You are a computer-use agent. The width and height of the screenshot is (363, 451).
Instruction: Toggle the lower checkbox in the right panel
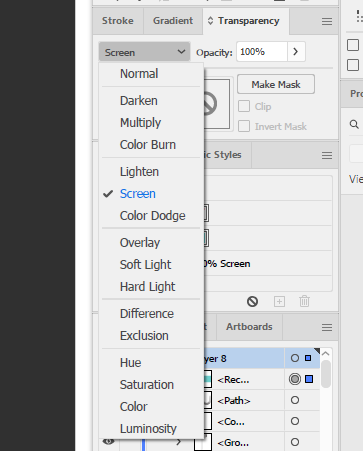pos(353,65)
